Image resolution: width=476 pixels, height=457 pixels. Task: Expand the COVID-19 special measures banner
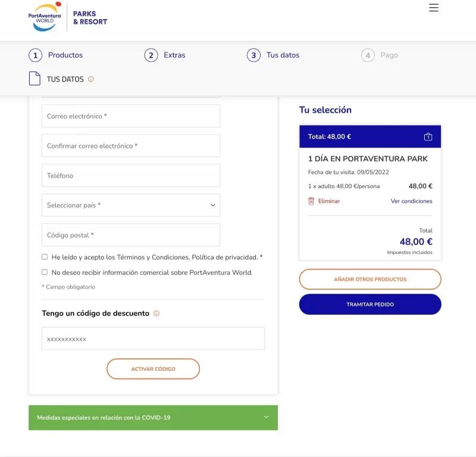153,418
